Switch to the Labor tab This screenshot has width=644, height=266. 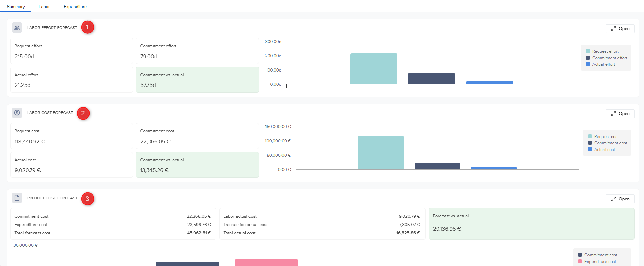[x=44, y=7]
